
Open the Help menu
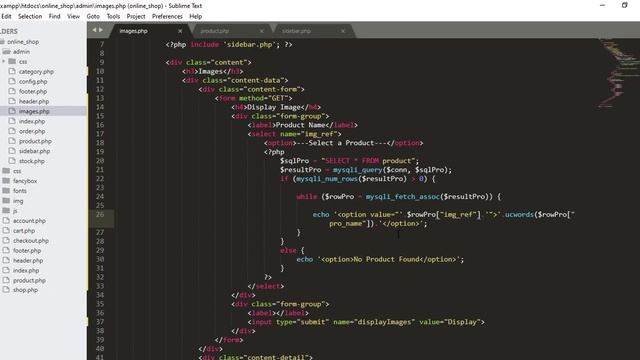(196, 16)
